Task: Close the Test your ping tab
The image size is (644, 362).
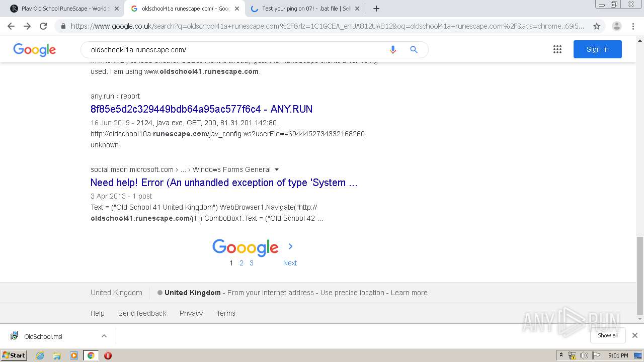Action: [357, 9]
